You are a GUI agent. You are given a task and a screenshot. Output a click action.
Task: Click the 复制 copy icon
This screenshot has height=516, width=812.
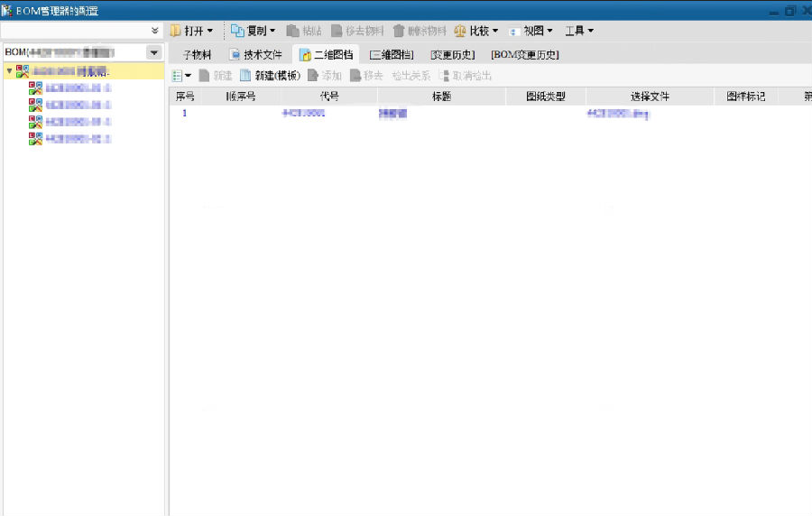[x=238, y=31]
